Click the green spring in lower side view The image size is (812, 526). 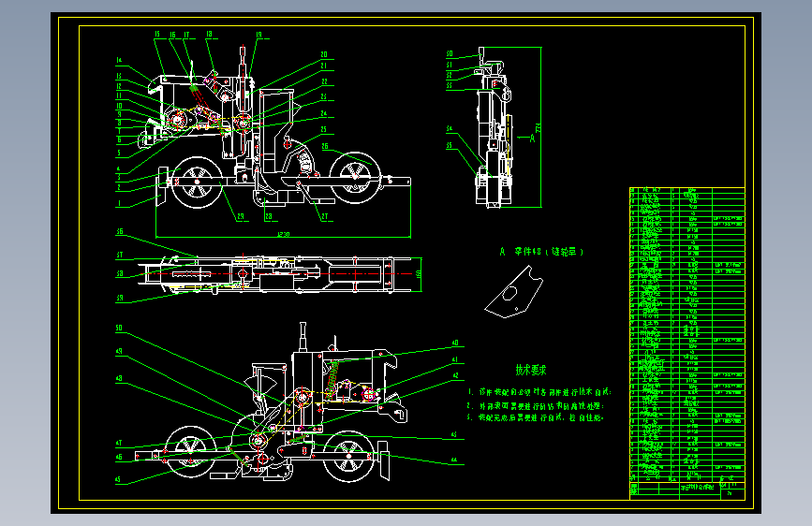pos(332,380)
